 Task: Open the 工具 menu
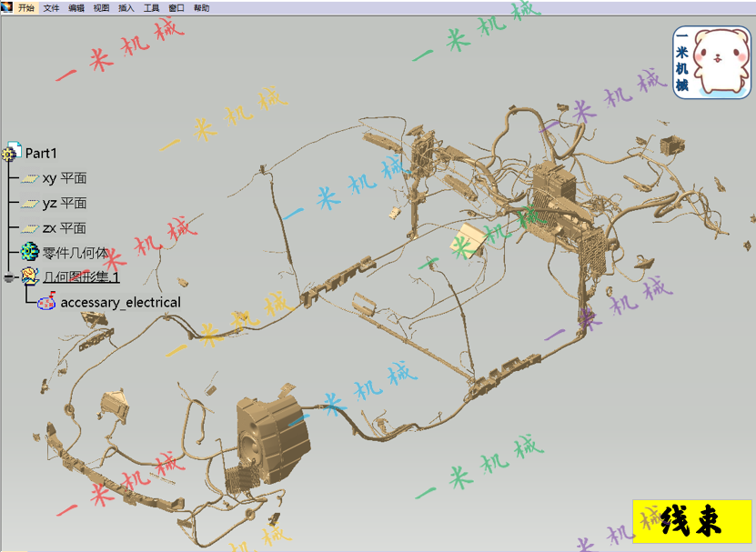[151, 7]
